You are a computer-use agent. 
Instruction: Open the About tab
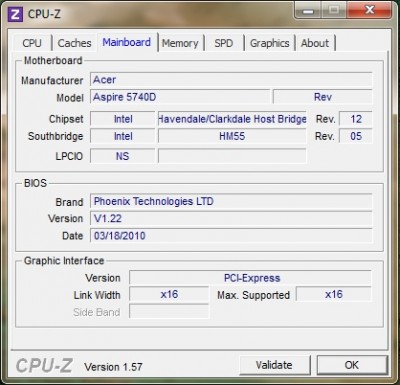pos(315,43)
